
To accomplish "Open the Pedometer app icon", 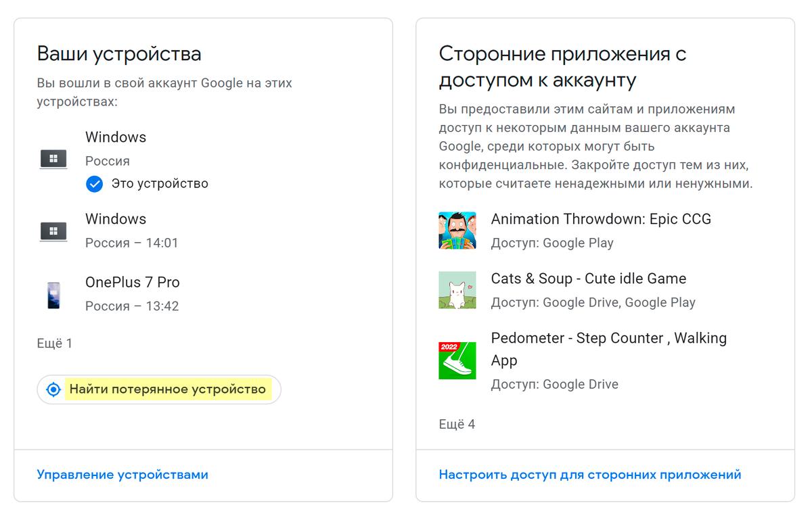I will 457,360.
